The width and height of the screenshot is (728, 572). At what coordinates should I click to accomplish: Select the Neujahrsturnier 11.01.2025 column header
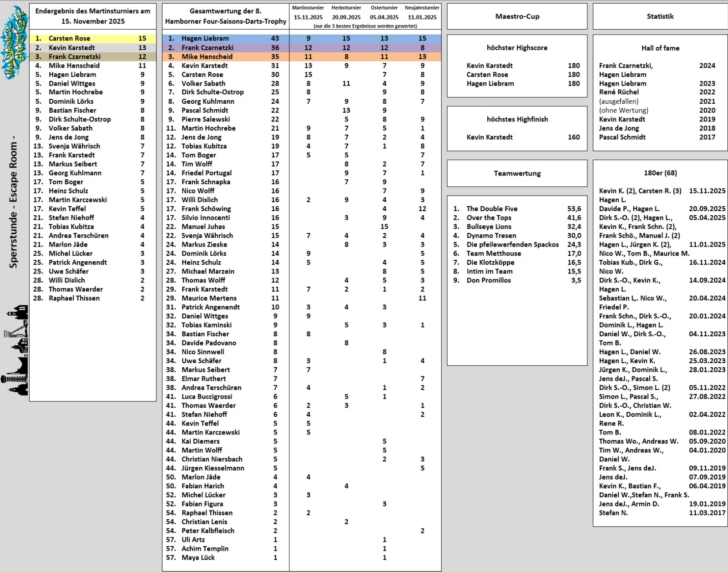pyautogui.click(x=422, y=13)
